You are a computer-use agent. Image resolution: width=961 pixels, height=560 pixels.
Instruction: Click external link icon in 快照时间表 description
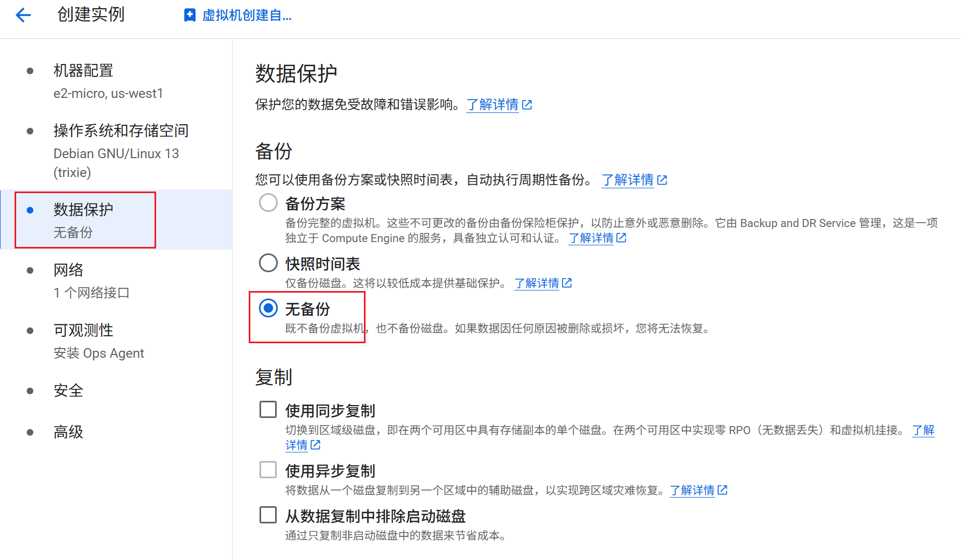567,283
